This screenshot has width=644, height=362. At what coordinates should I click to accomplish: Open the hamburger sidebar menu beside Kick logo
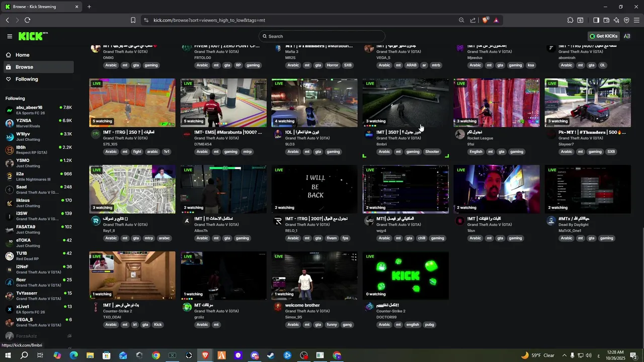pyautogui.click(x=10, y=36)
